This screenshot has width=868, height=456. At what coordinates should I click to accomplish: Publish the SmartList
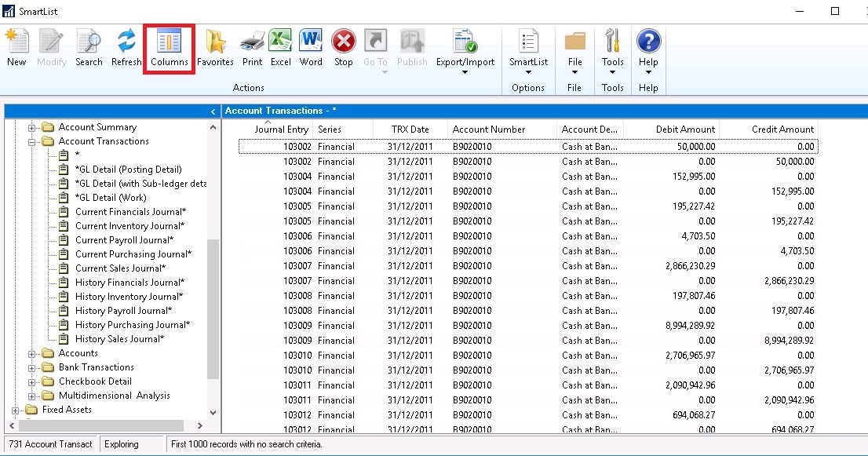click(411, 47)
